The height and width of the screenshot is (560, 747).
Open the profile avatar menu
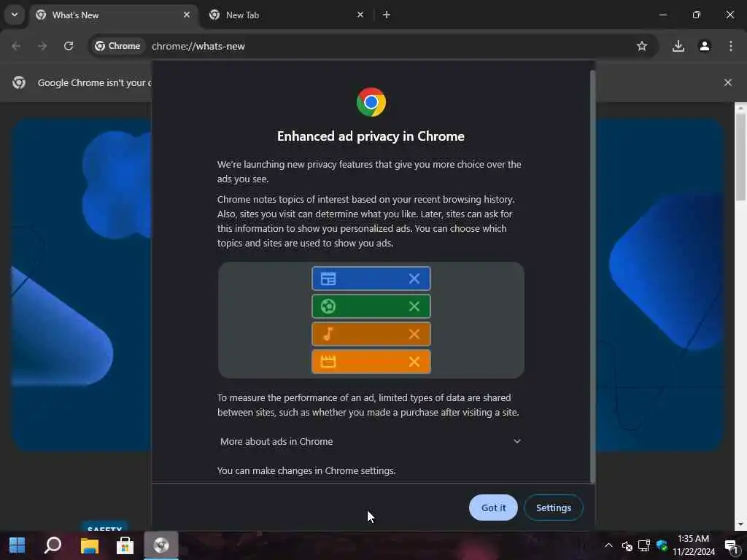705,46
